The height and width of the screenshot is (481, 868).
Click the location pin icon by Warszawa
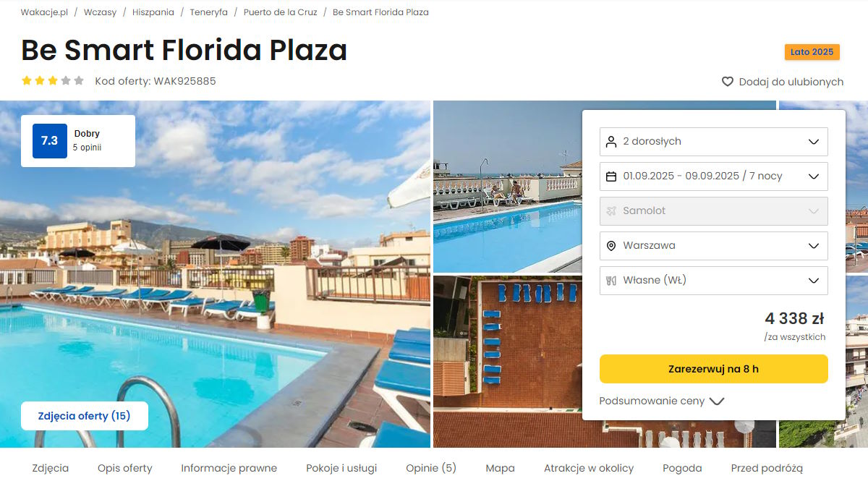[611, 246]
